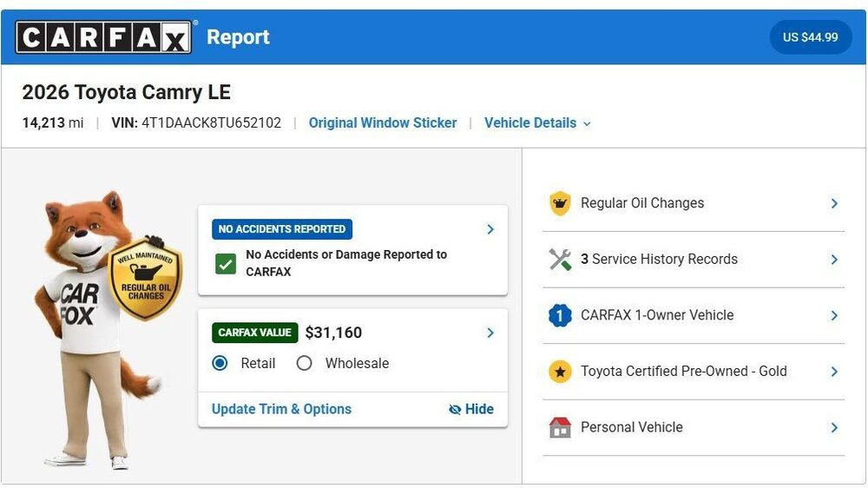The height and width of the screenshot is (488, 868).
Task: Open the No Accidents Reported chevron
Action: 490,229
